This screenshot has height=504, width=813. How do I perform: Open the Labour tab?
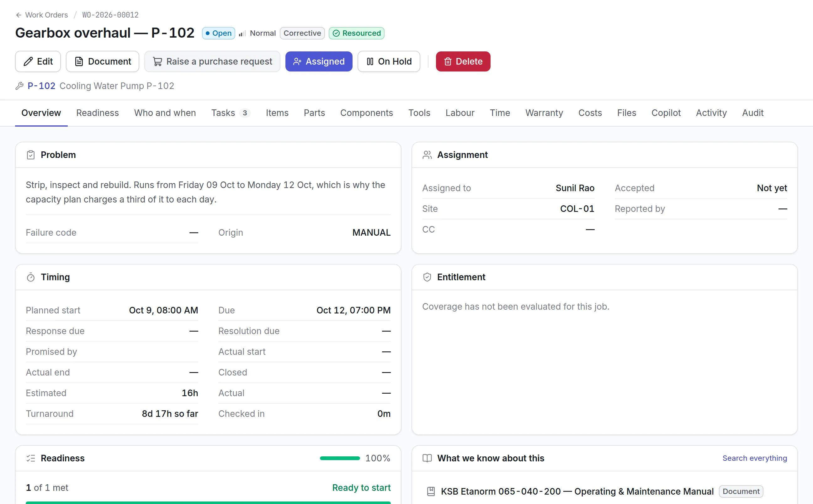pyautogui.click(x=460, y=113)
